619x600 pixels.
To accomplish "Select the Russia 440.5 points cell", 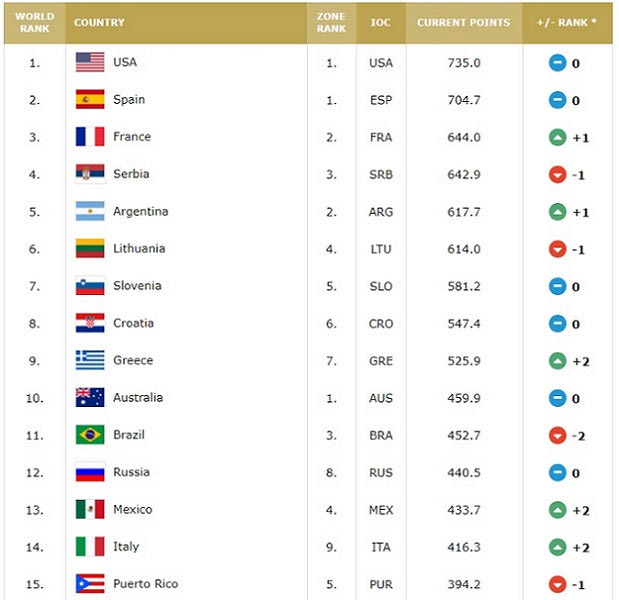I will click(x=464, y=472).
